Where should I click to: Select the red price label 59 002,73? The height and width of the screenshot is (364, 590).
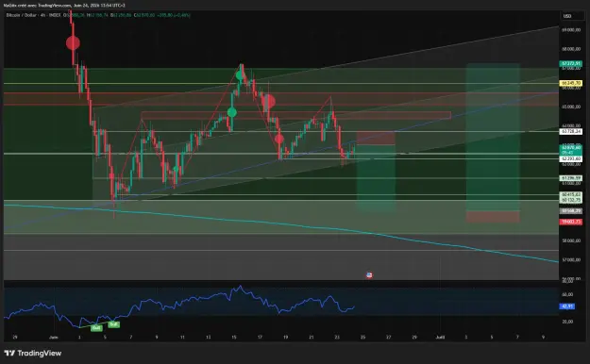(x=570, y=223)
